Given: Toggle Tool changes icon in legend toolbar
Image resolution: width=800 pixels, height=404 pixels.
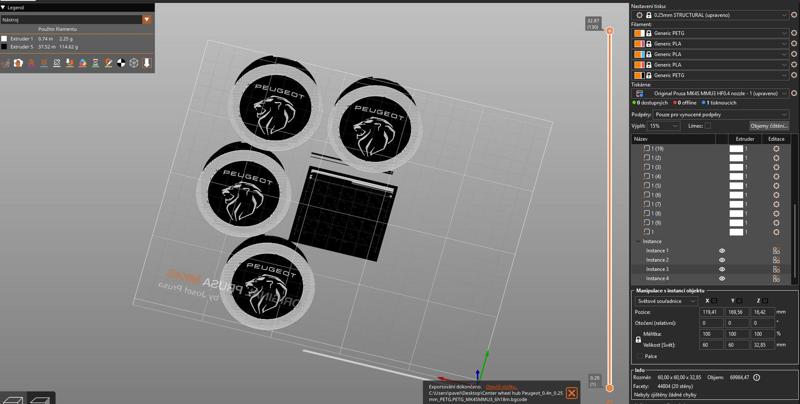Looking at the screenshot, I should pyautogui.click(x=70, y=63).
